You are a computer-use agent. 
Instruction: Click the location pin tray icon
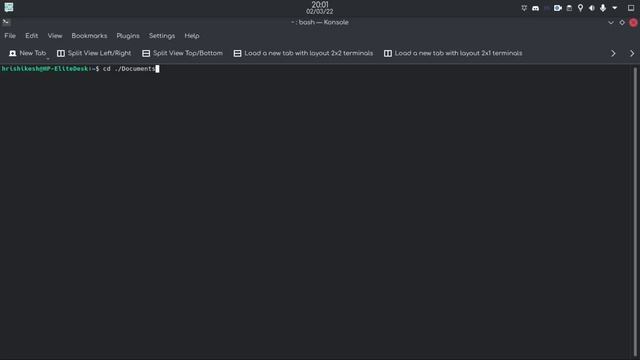(x=580, y=8)
